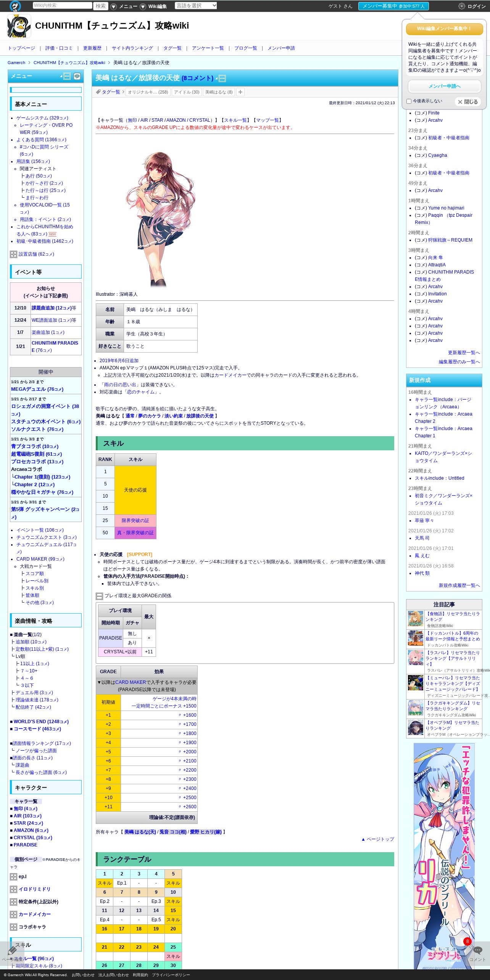
Task: Open ブログ一覧 in navigation bar
Action: point(246,48)
